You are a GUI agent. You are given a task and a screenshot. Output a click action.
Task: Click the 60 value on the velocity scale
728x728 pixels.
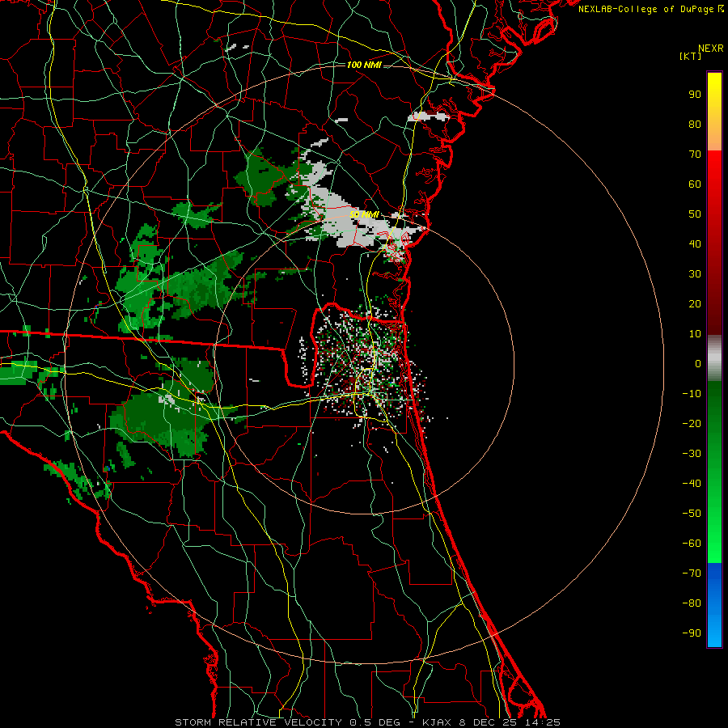pos(695,184)
